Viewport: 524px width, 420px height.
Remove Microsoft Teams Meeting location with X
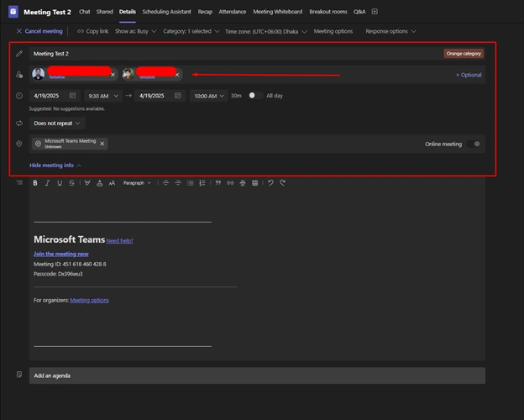coord(102,144)
